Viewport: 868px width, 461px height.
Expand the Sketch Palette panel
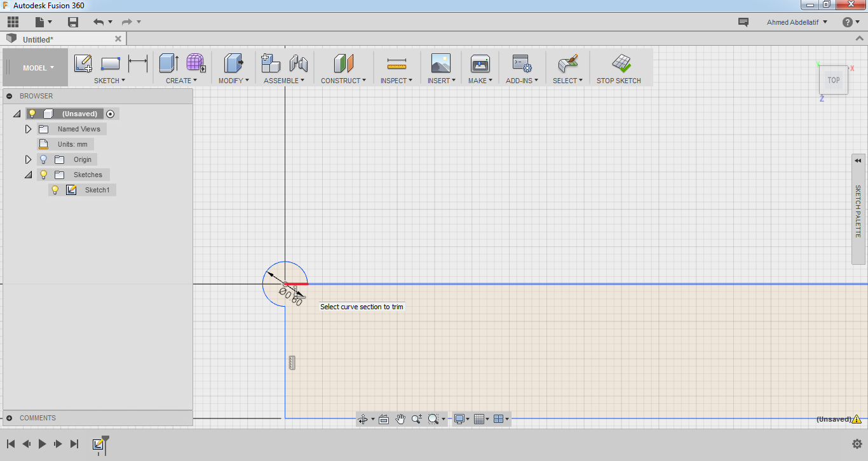(858, 161)
